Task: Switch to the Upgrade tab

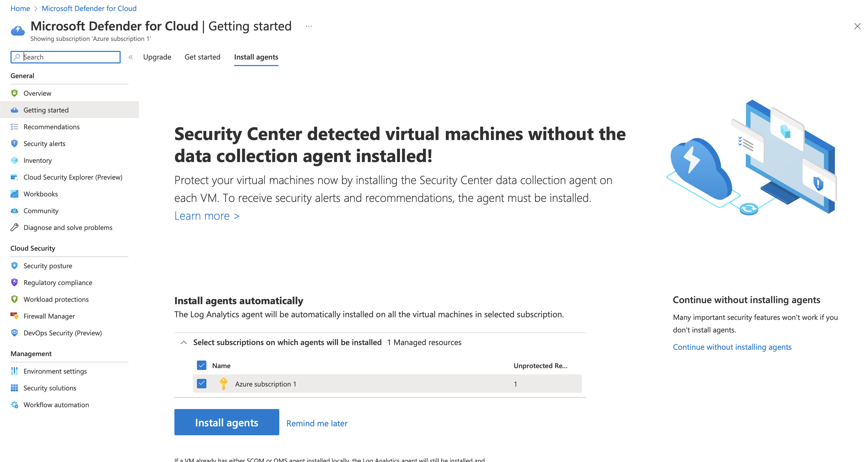Action: pyautogui.click(x=157, y=57)
